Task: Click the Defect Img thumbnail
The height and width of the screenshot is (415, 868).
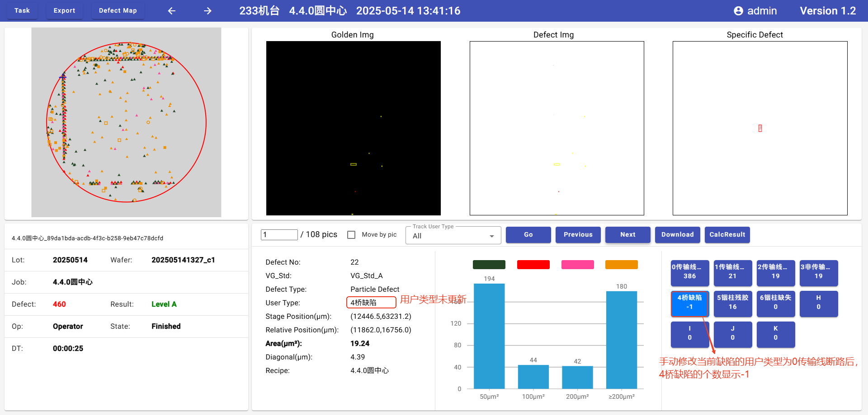Action: pos(557,128)
